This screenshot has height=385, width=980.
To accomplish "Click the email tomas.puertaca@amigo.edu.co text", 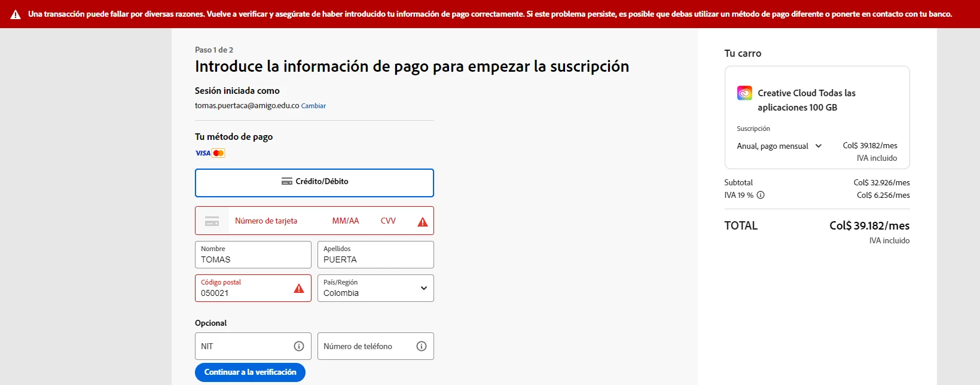I will (x=247, y=106).
